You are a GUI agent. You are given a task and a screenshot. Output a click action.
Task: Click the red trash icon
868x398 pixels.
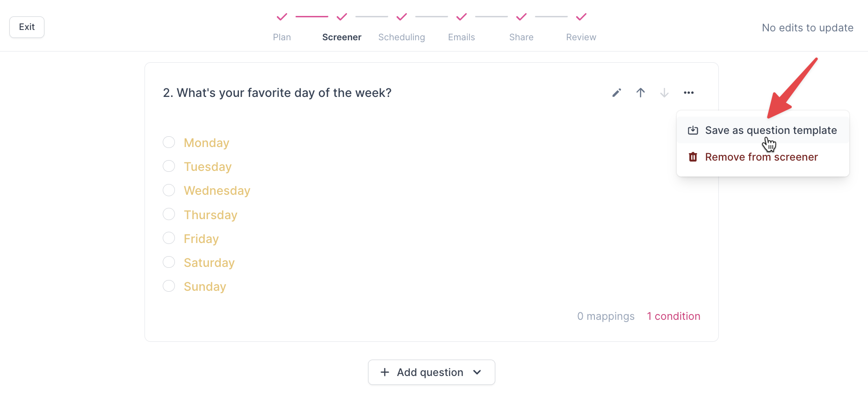[693, 157]
